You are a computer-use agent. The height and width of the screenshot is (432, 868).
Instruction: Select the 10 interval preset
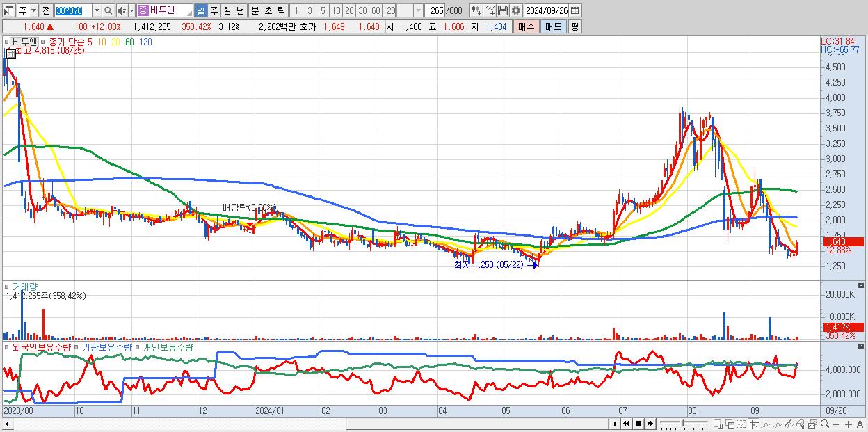click(336, 10)
